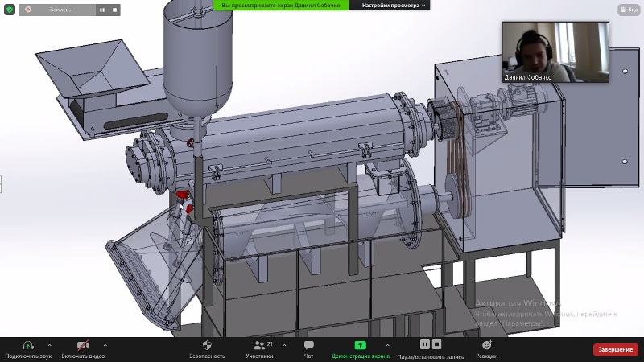Stop recording in top-left recording indicator

(x=114, y=10)
